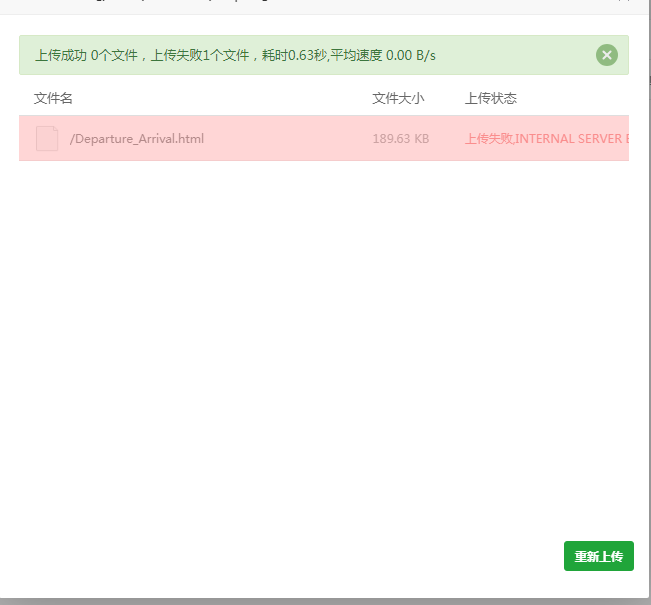The image size is (651, 605).
Task: Click the 189.63 KB file size value
Action: (x=400, y=139)
